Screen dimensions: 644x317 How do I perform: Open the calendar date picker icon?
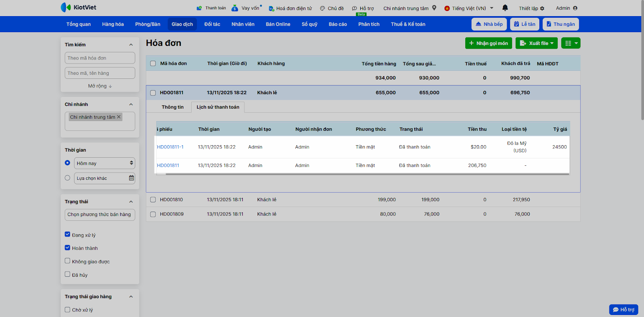(x=131, y=178)
